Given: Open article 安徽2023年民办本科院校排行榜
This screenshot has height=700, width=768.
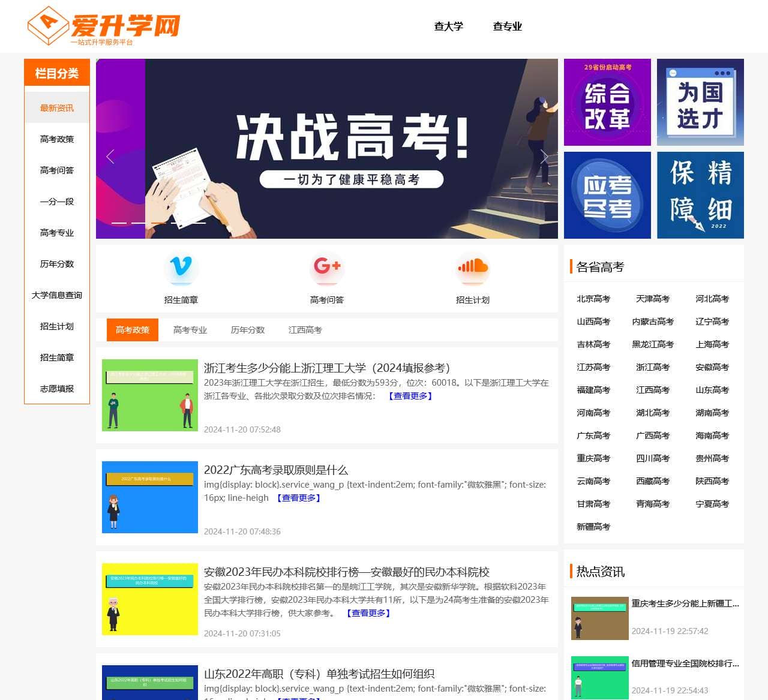Looking at the screenshot, I should (347, 572).
